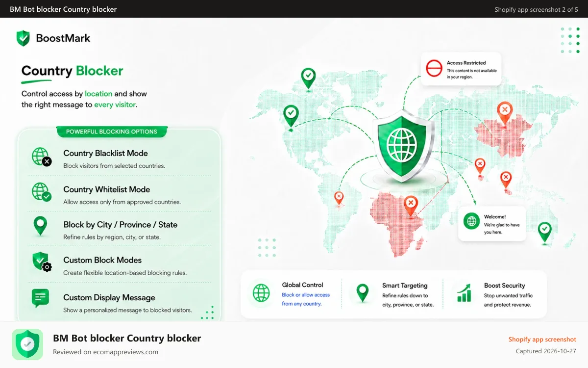
Task: Click 'Refine rules down to city, province' text
Action: 408,300
